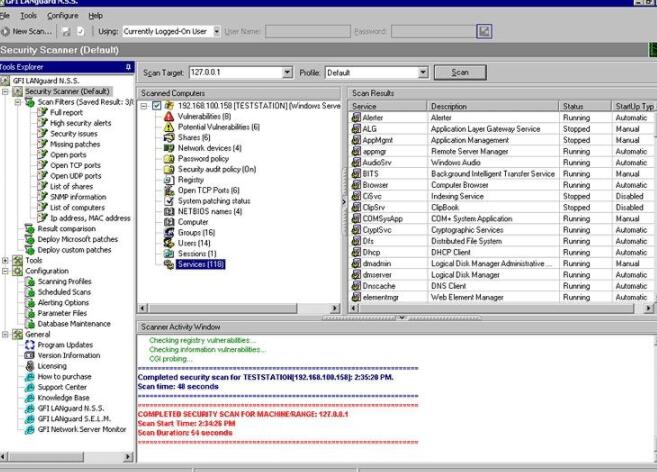Select the BITS service row
Image resolution: width=657 pixels, height=472 pixels.
[501, 174]
